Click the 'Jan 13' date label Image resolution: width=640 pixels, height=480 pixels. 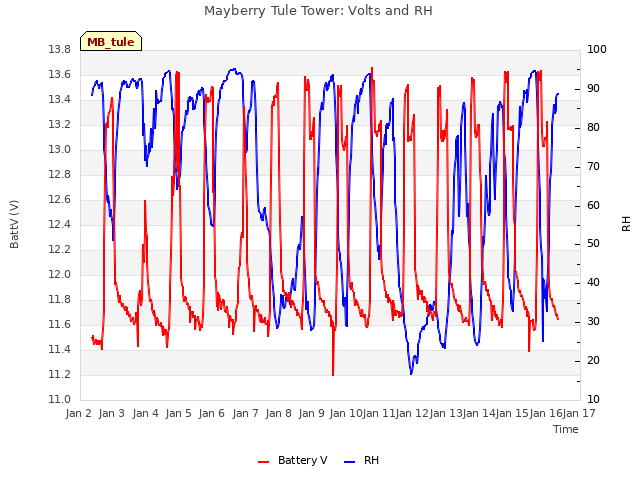[446, 414]
